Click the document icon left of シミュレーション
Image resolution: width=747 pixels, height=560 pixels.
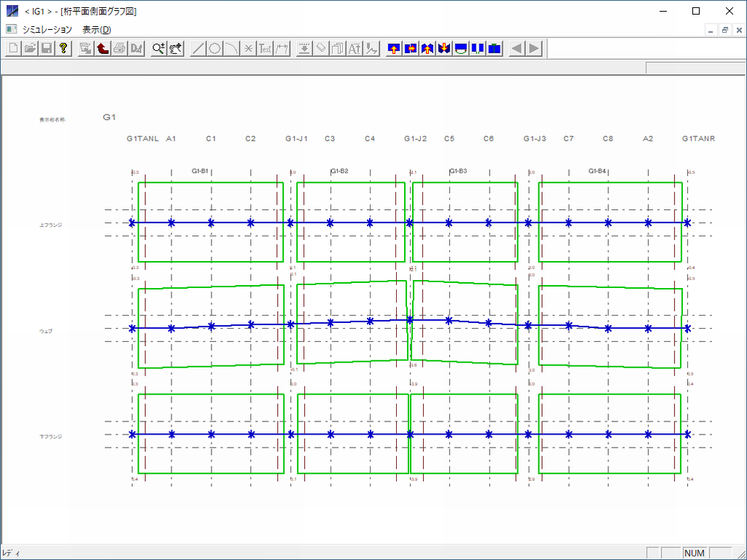pos(10,30)
